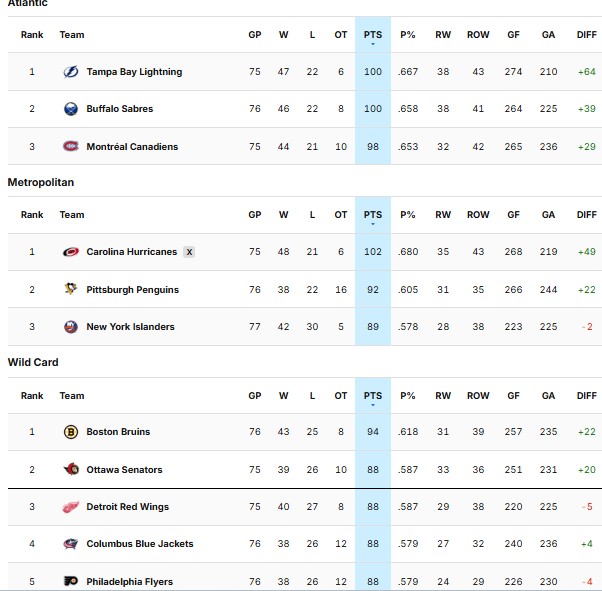Open the Pittsburgh Penguins team link
Viewport: 602px width, 591px height.
[132, 290]
